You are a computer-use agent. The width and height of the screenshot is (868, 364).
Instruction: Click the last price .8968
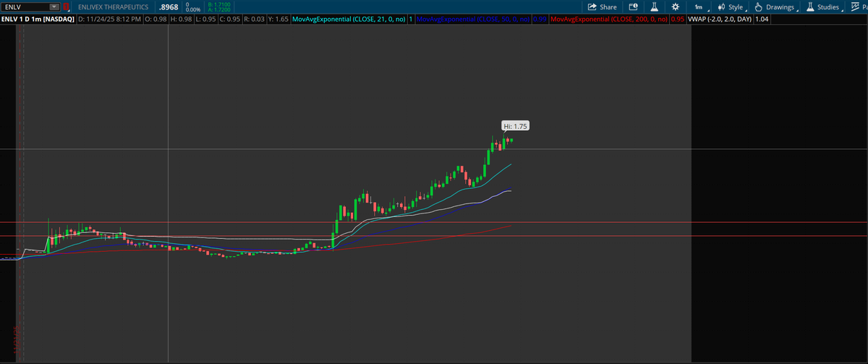(x=168, y=7)
